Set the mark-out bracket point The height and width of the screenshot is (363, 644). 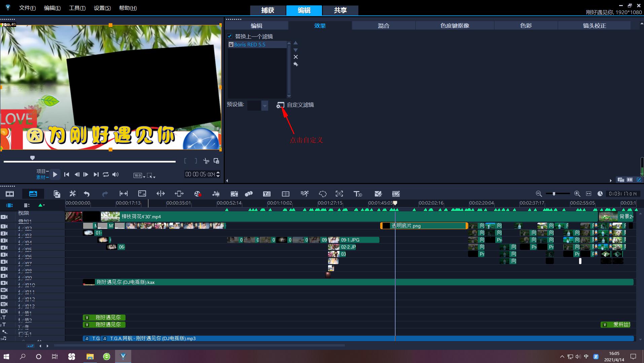click(196, 161)
